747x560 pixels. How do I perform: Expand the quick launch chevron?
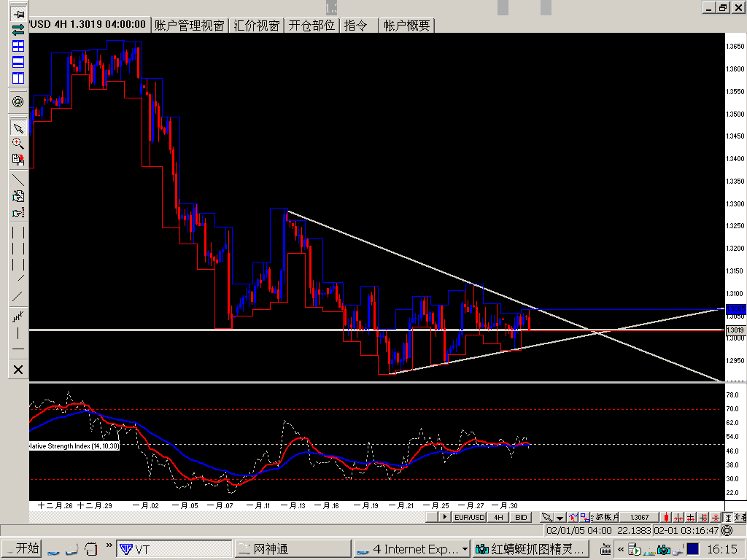click(109, 545)
